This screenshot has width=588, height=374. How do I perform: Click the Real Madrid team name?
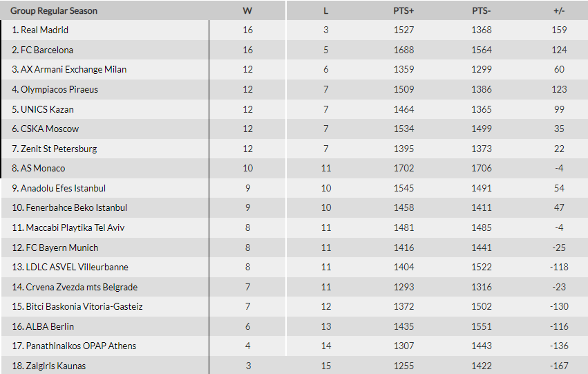(45, 30)
